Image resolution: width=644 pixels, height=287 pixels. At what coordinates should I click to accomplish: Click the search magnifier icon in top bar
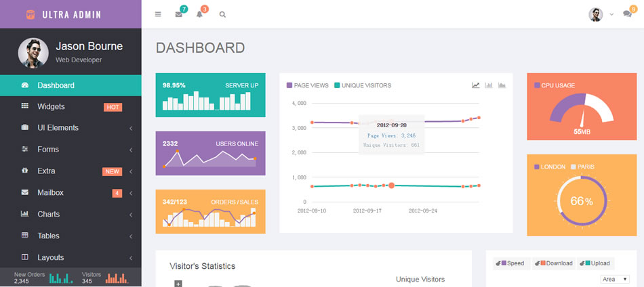point(222,14)
